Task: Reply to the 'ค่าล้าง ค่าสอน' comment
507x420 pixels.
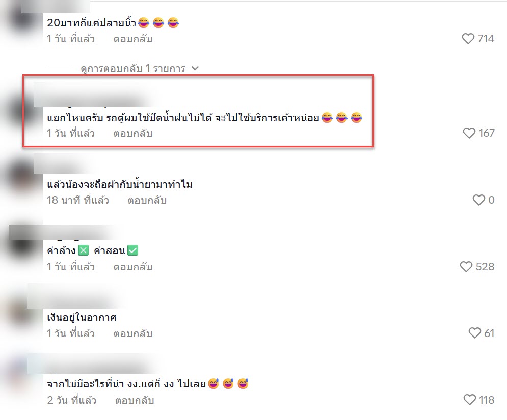Action: (133, 267)
